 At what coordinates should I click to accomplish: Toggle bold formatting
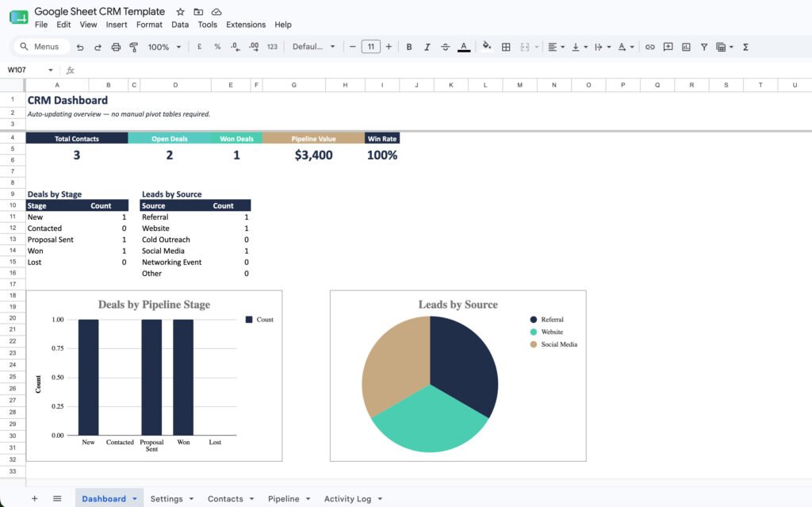pyautogui.click(x=409, y=47)
